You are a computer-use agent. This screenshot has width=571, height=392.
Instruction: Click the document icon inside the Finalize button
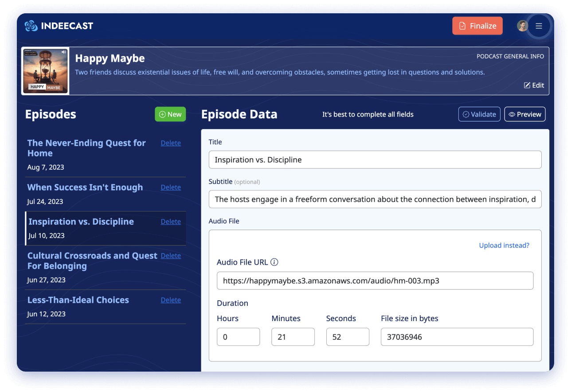(462, 26)
